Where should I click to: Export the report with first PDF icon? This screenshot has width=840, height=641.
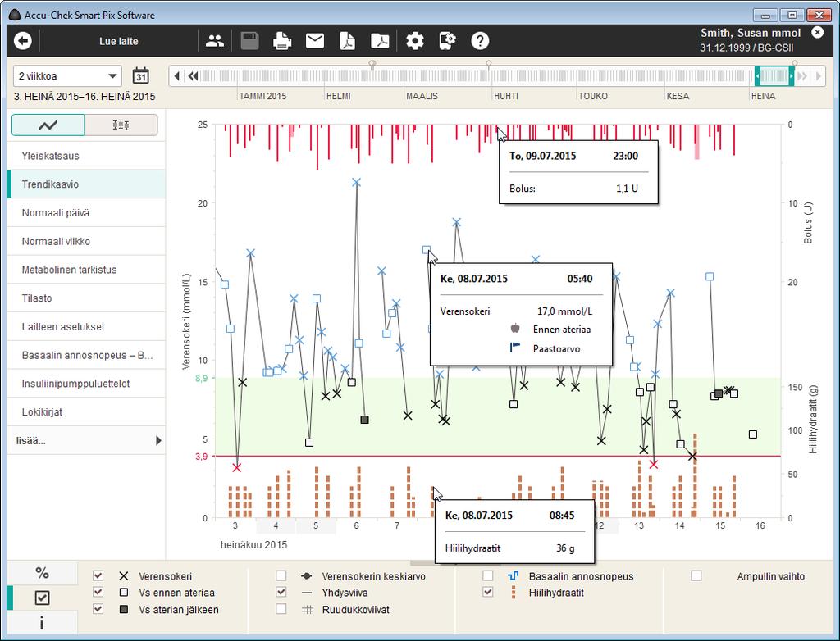click(347, 41)
